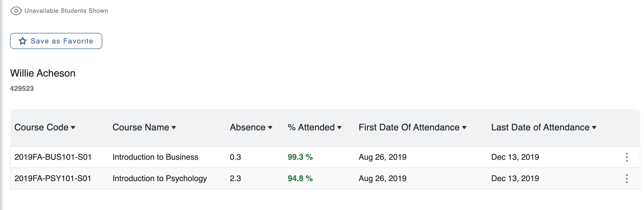Image resolution: width=644 pixels, height=210 pixels.
Task: Click the Introduction to Business course name
Action: tap(155, 157)
